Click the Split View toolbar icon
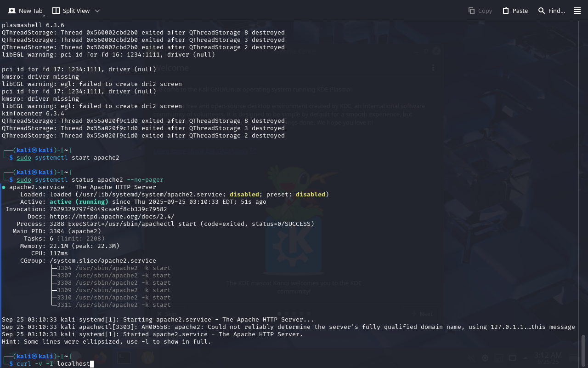 click(56, 11)
